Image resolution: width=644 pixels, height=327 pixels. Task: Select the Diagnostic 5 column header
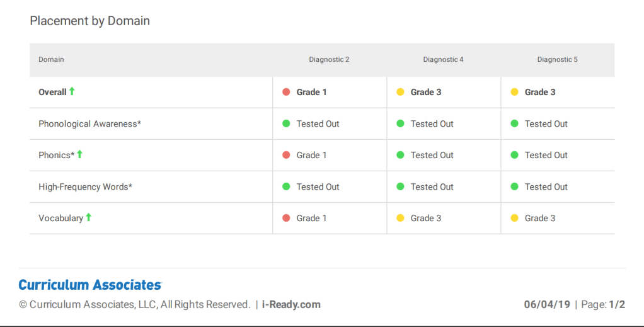557,60
